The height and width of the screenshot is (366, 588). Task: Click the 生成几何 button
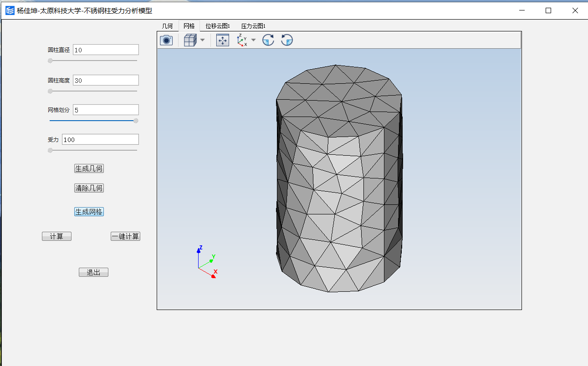[x=89, y=168]
